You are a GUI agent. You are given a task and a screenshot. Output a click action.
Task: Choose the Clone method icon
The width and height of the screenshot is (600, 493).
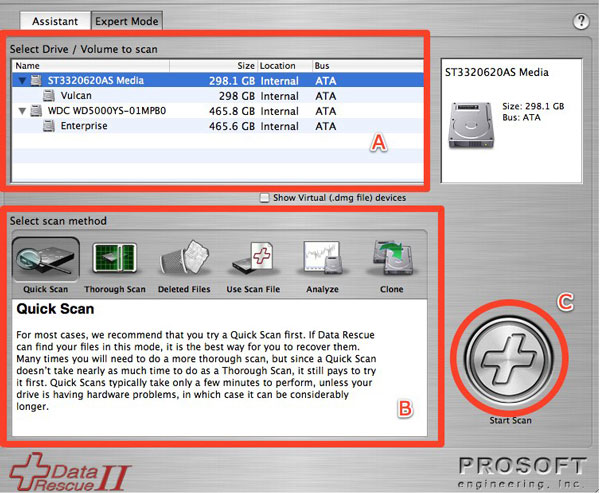[x=392, y=258]
